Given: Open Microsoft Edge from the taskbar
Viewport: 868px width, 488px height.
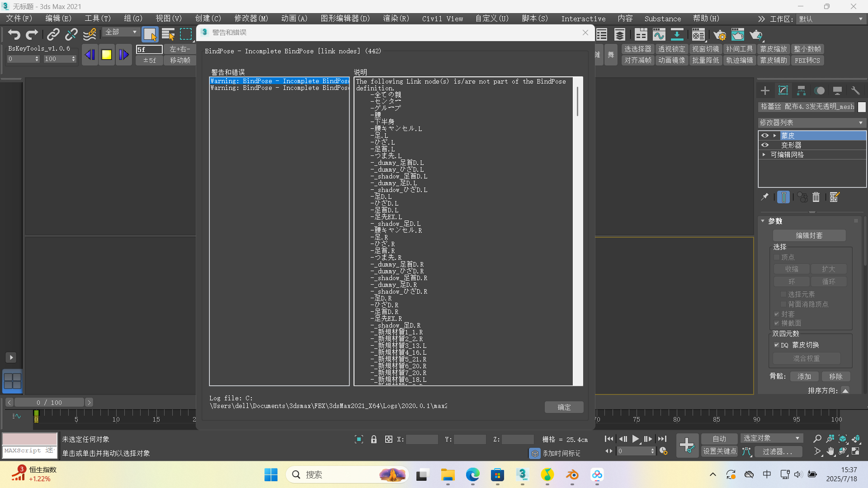Looking at the screenshot, I should point(472,474).
